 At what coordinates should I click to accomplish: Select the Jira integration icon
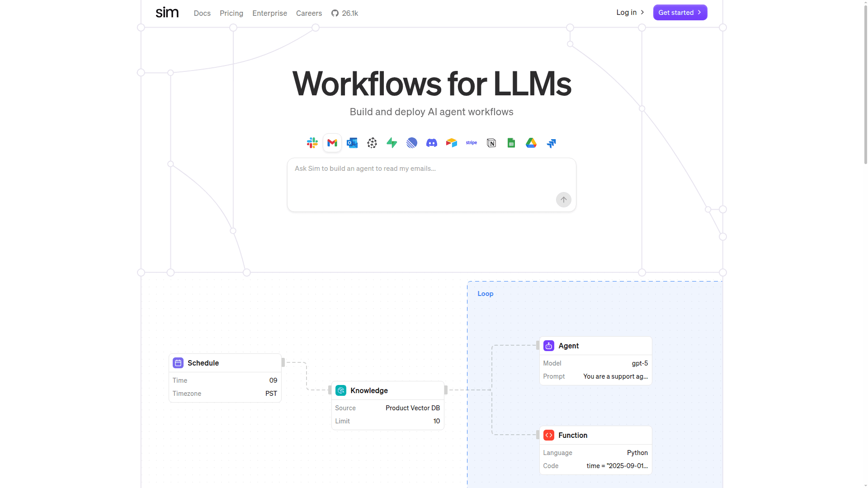point(551,143)
